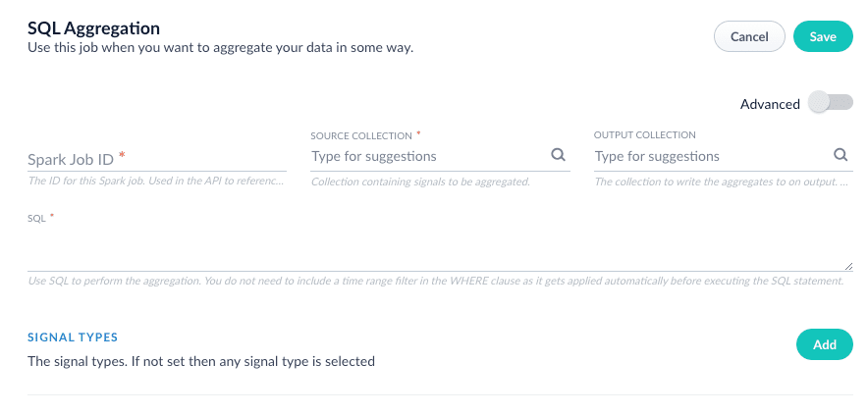The width and height of the screenshot is (868, 415).
Task: Click the Spark Job ID help text
Action: click(157, 181)
